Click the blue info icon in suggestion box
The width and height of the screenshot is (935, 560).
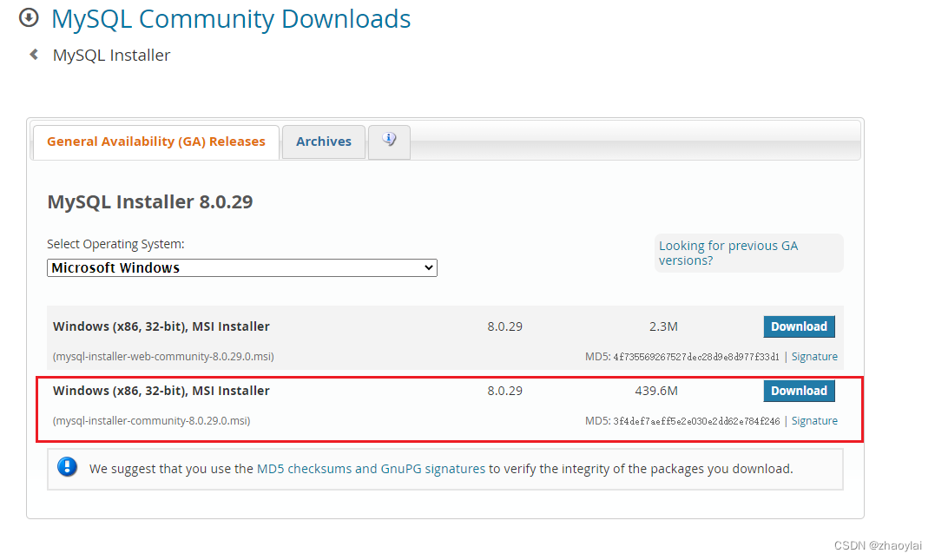pyautogui.click(x=68, y=467)
